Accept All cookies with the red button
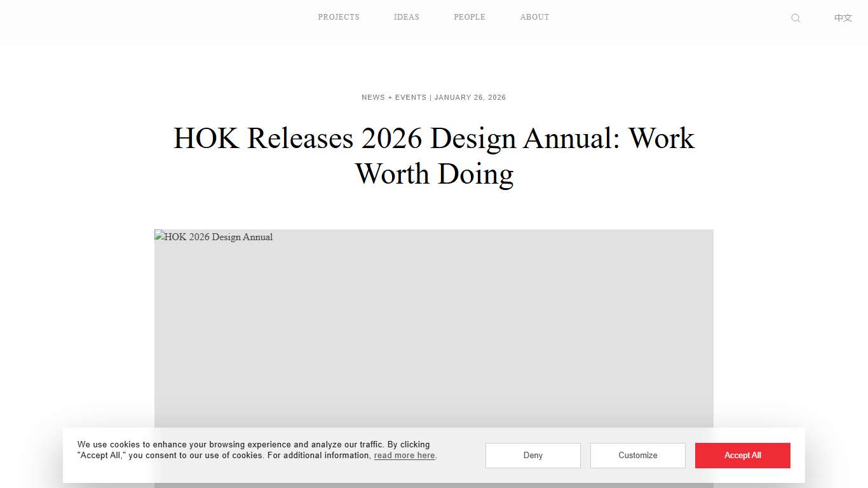This screenshot has height=488, width=868. [x=742, y=455]
